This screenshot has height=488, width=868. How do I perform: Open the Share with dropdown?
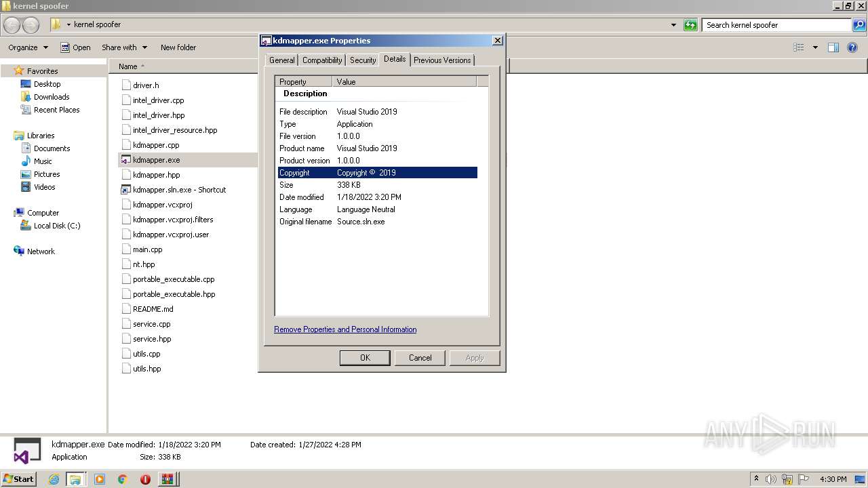click(x=124, y=47)
